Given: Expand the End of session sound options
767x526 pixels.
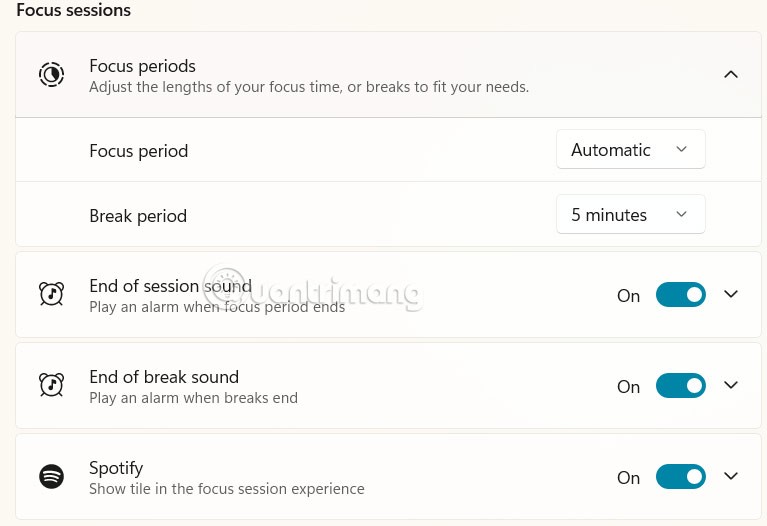Looking at the screenshot, I should coord(731,294).
